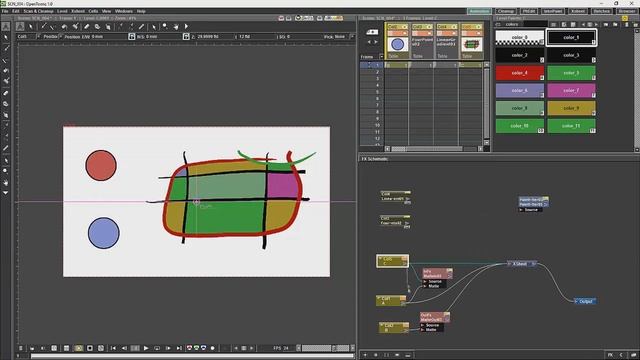Select the red color_4 swatch
Viewport: 640px width, 360px height.
tap(520, 73)
